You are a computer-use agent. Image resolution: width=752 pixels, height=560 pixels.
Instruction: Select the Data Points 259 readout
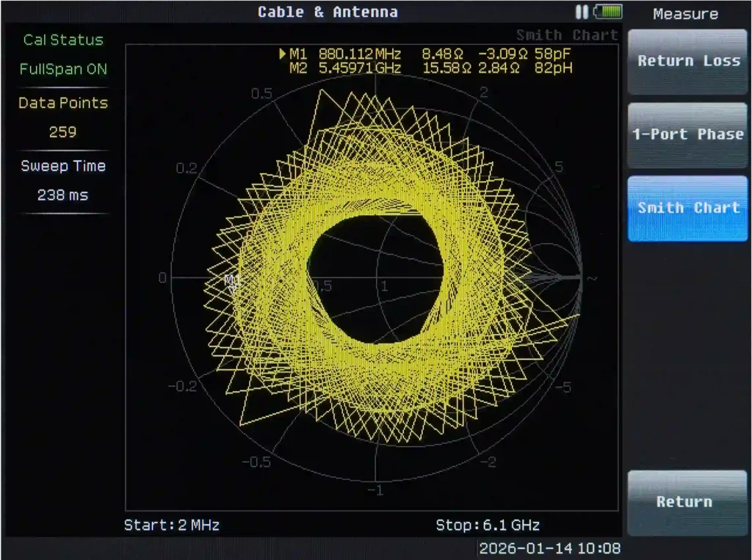pos(62,132)
